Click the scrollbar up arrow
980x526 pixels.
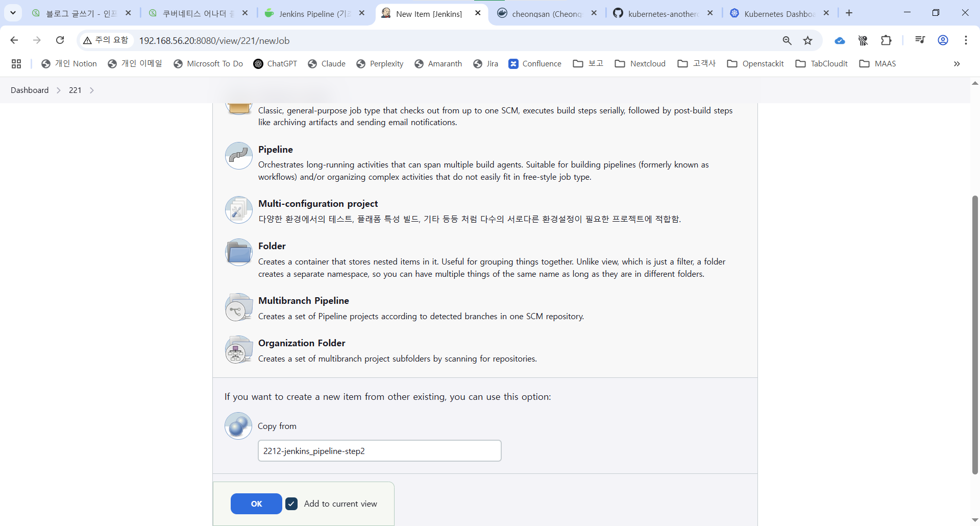coord(975,83)
